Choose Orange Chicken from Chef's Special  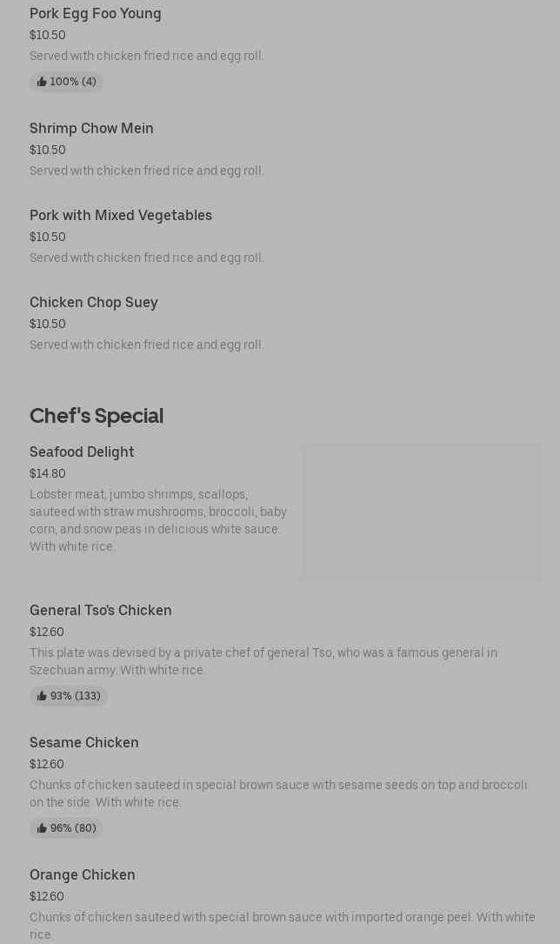pyautogui.click(x=83, y=875)
